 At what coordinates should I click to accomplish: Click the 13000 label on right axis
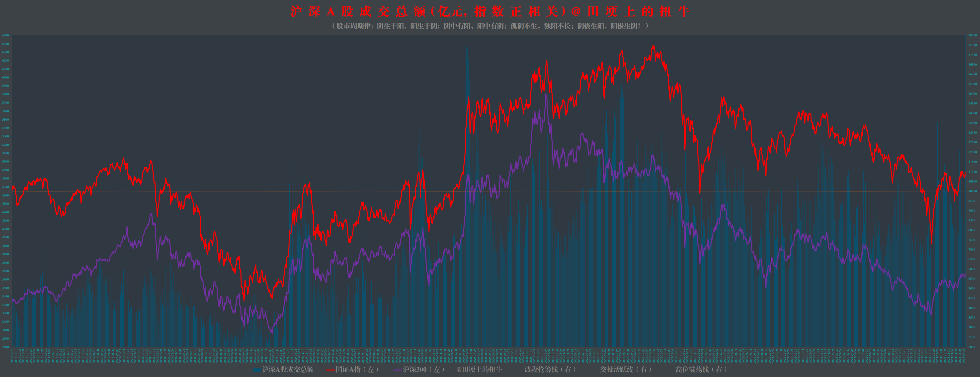click(972, 133)
